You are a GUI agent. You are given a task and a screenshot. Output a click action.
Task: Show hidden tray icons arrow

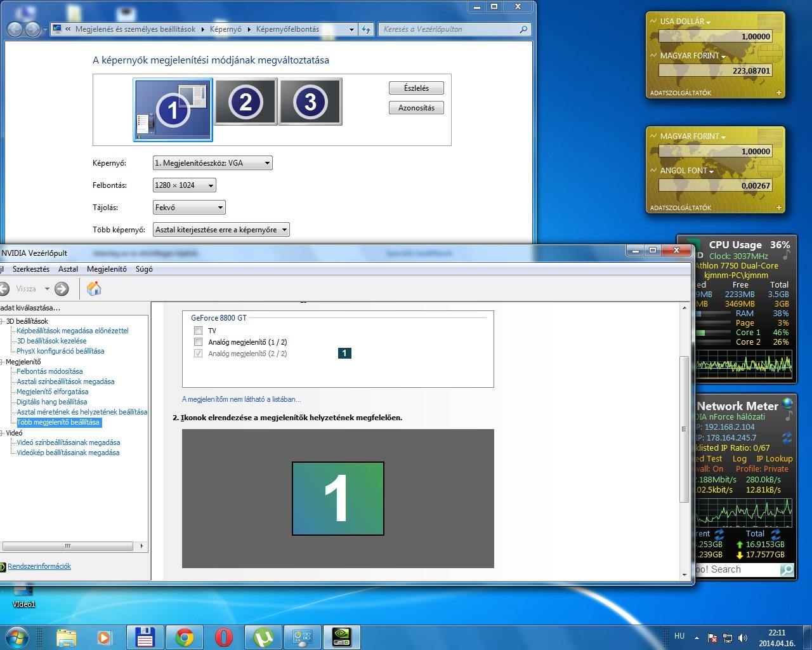coord(697,638)
